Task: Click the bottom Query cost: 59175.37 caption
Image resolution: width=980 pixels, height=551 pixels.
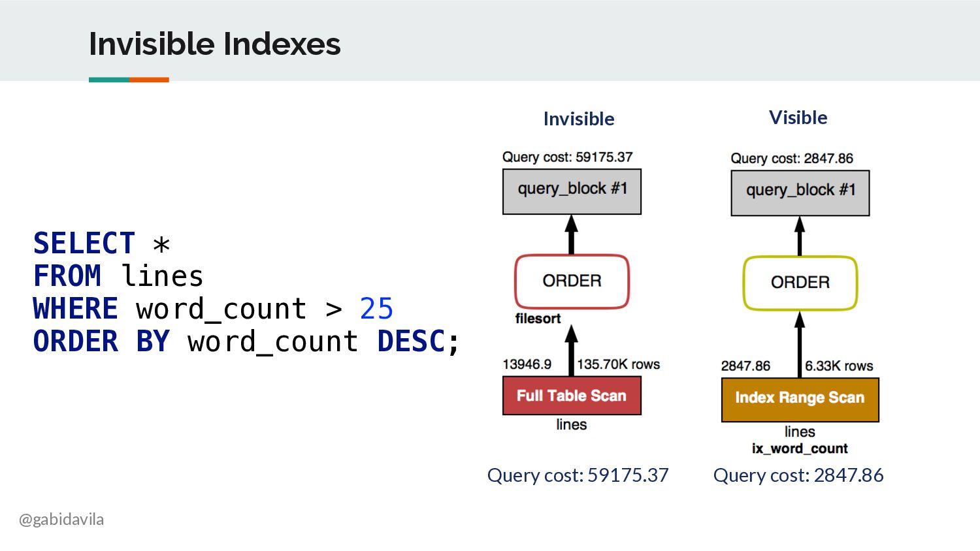Action: coord(578,475)
